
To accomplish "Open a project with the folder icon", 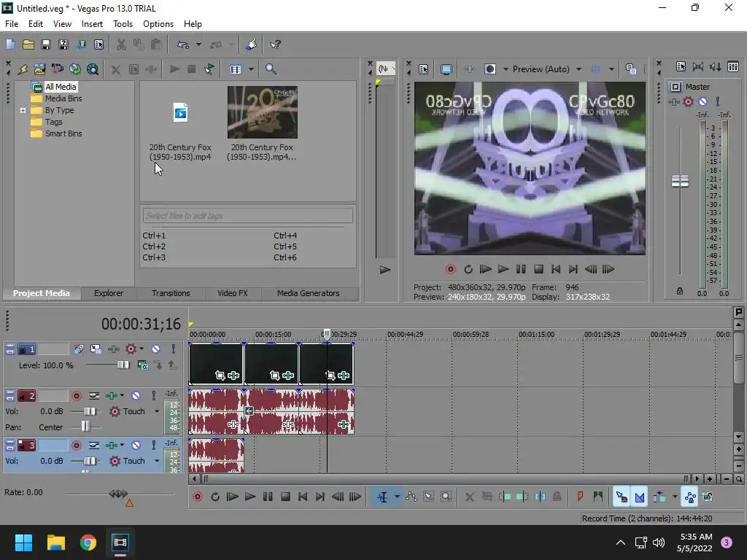I will (28, 44).
